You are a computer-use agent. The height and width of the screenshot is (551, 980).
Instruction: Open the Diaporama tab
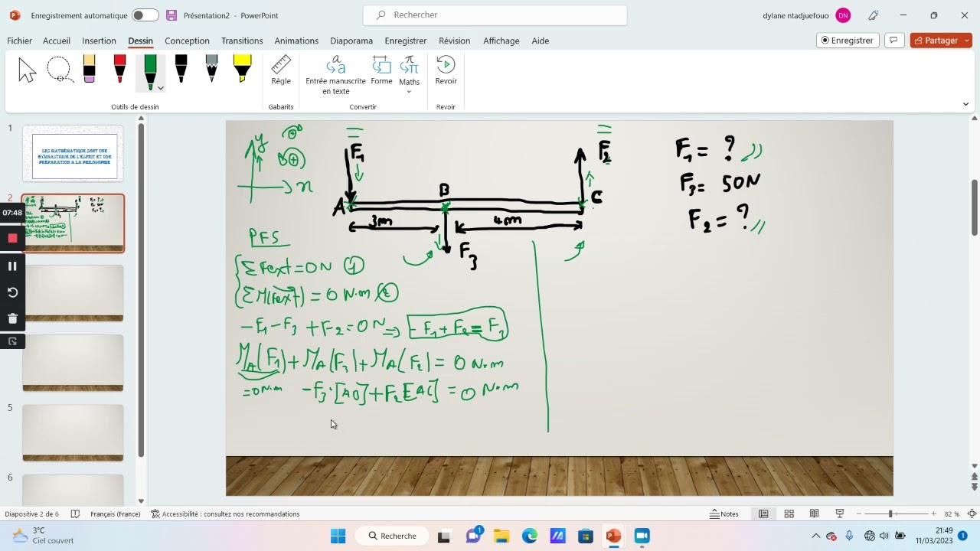pyautogui.click(x=351, y=41)
